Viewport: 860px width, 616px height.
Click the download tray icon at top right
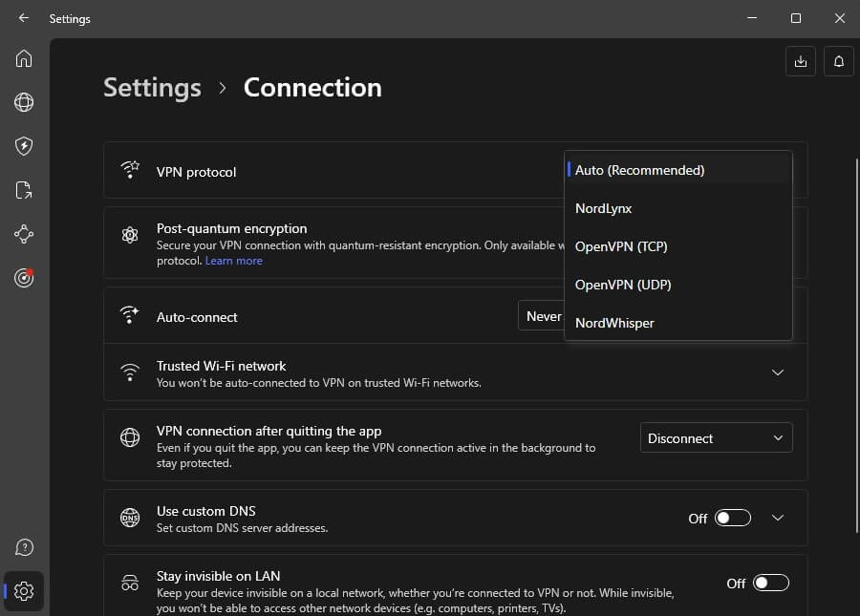pyautogui.click(x=800, y=61)
